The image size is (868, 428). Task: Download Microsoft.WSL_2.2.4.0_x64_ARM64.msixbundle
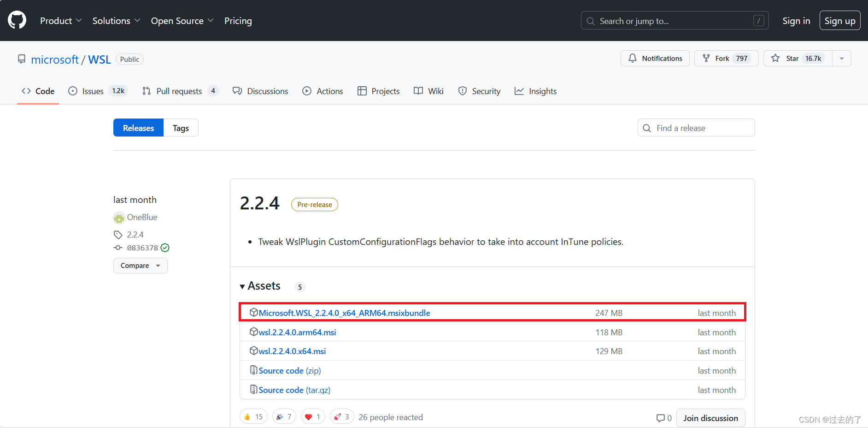(x=344, y=313)
